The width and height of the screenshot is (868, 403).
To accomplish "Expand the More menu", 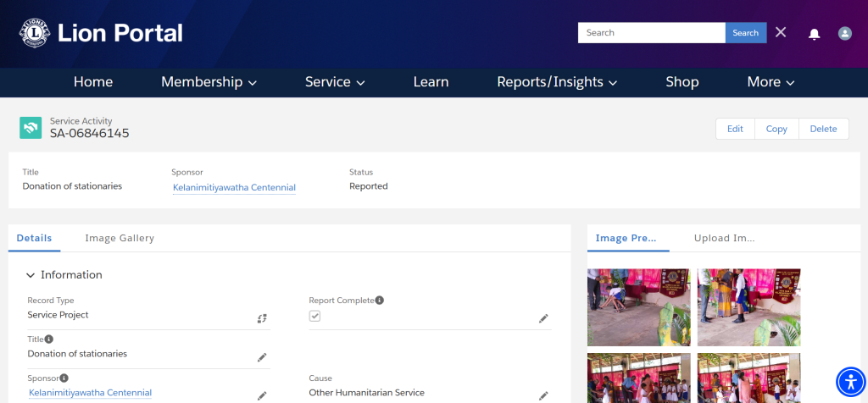I will pos(771,82).
